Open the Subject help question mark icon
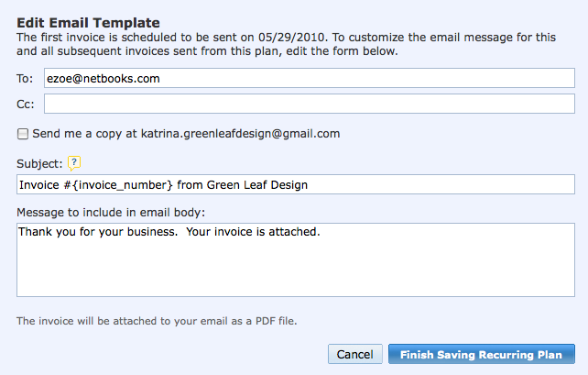Image resolution: width=588 pixels, height=375 pixels. (x=74, y=163)
